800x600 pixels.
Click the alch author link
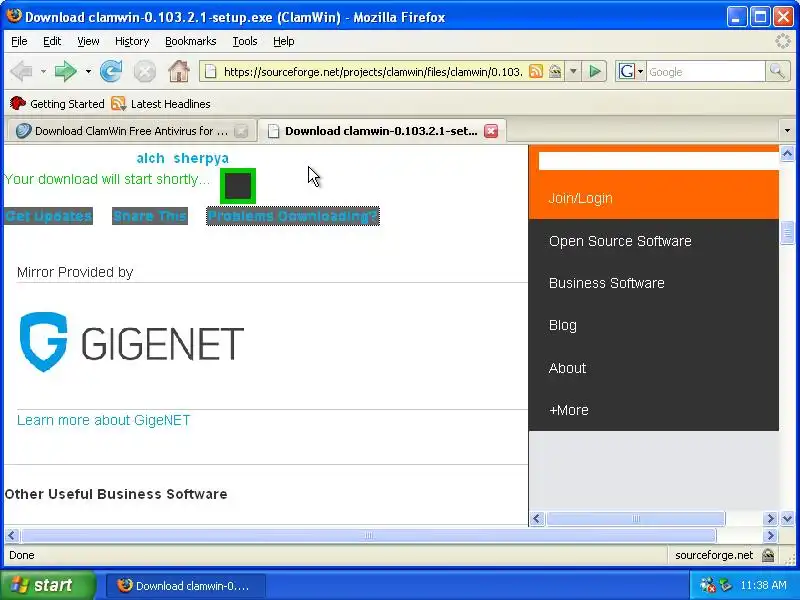pyautogui.click(x=151, y=158)
